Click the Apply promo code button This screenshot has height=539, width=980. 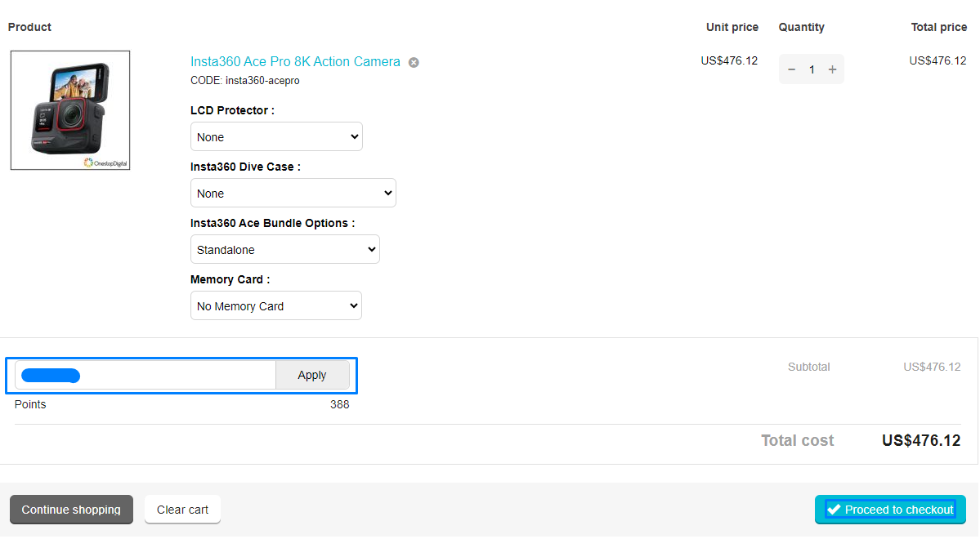pyautogui.click(x=312, y=376)
